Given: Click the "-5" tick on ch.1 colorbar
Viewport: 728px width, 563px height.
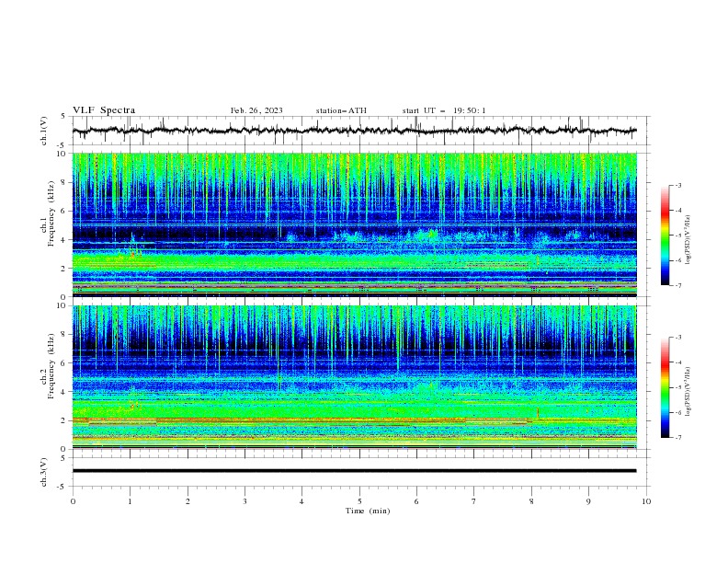Looking at the screenshot, I should (x=677, y=236).
